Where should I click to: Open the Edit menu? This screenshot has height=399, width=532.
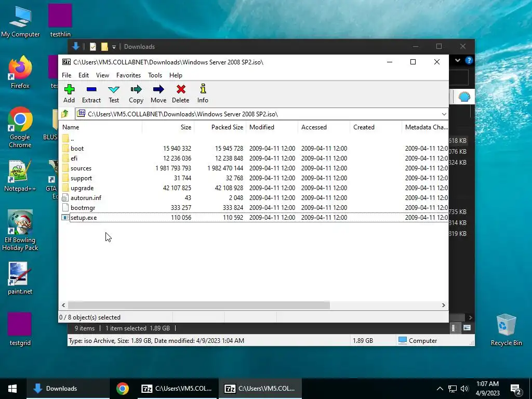(84, 75)
